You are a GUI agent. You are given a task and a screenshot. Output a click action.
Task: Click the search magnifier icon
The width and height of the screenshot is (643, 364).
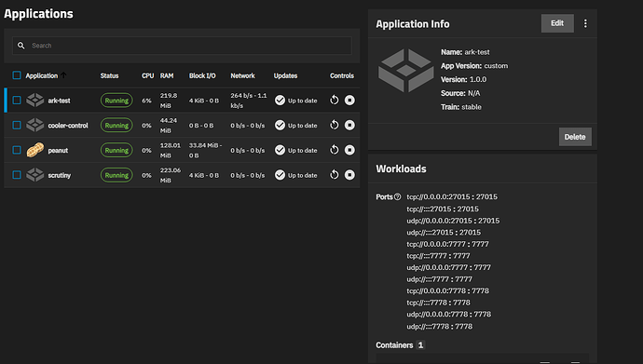pos(21,46)
